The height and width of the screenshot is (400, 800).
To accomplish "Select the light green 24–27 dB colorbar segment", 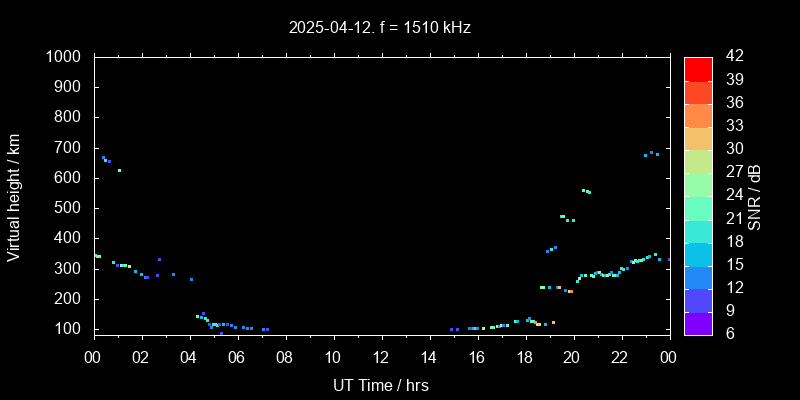I will pos(698,183).
